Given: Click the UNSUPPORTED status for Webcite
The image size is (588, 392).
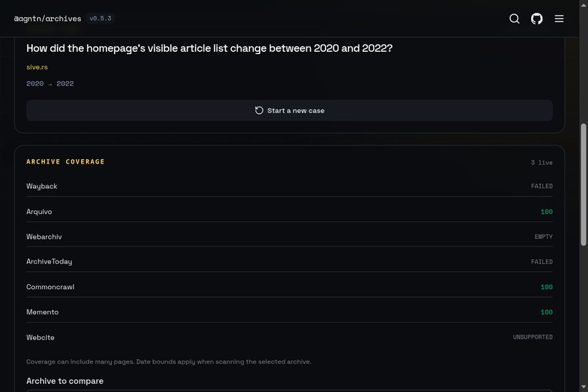Looking at the screenshot, I should pyautogui.click(x=533, y=337).
